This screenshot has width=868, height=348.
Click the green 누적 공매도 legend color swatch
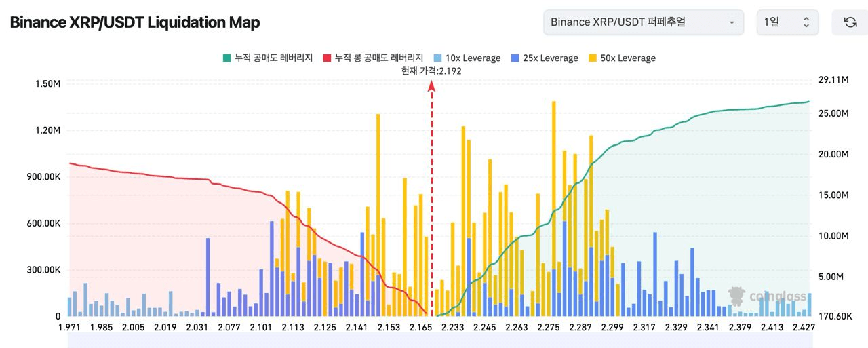226,58
